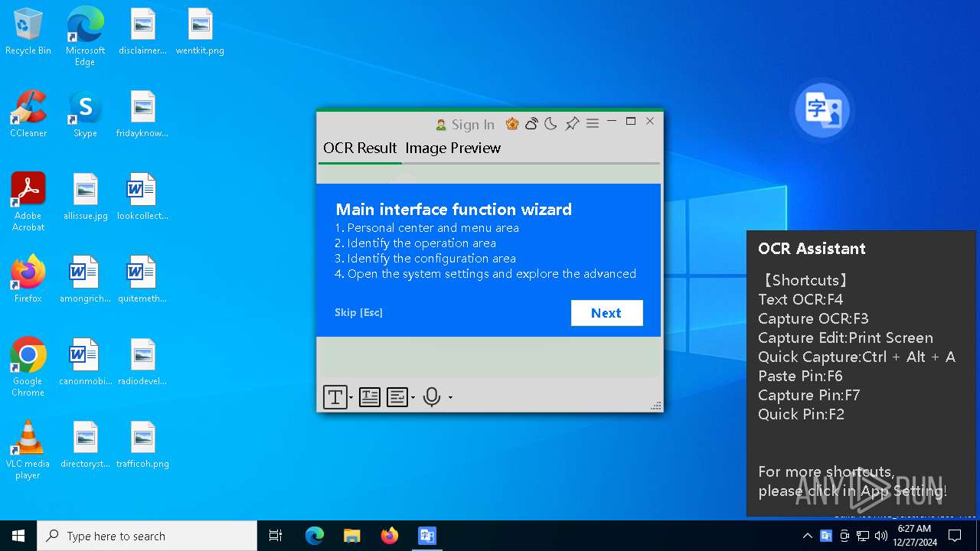The width and height of the screenshot is (980, 551).
Task: Click wizard step 'Identify the operation area'
Action: tap(416, 243)
